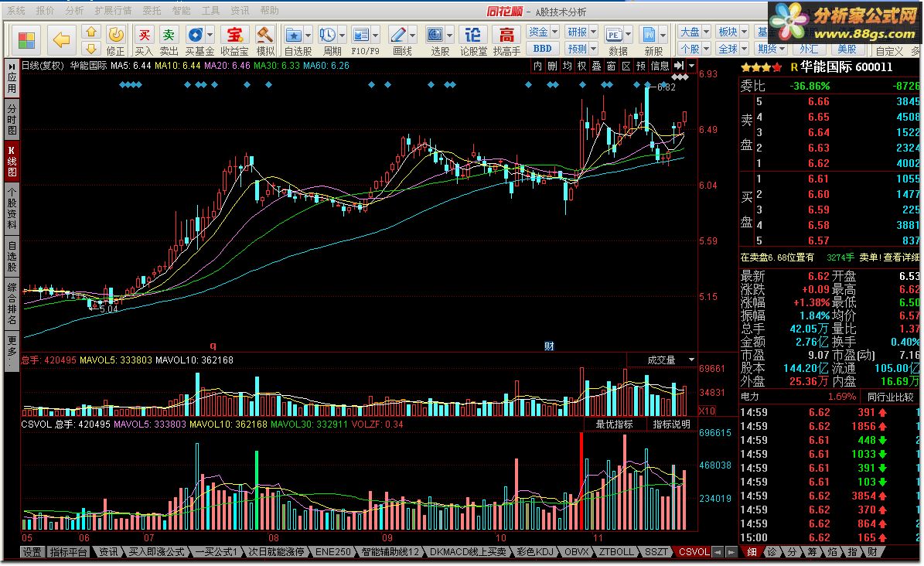
Task: Toggle the 信息 info option
Action: coord(660,66)
